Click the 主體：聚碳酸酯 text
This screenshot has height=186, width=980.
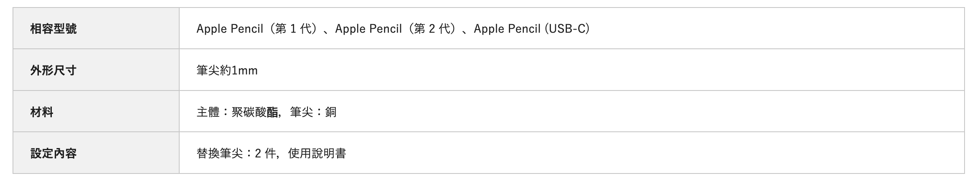(x=237, y=112)
